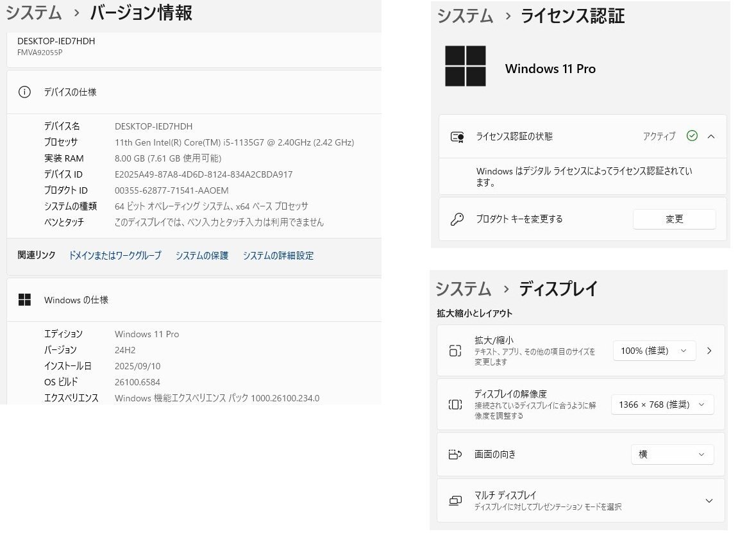Screen dimensions: 756x552
Task: Click the multi display (マルチ ディスプレイ) icon
Action: pos(455,501)
